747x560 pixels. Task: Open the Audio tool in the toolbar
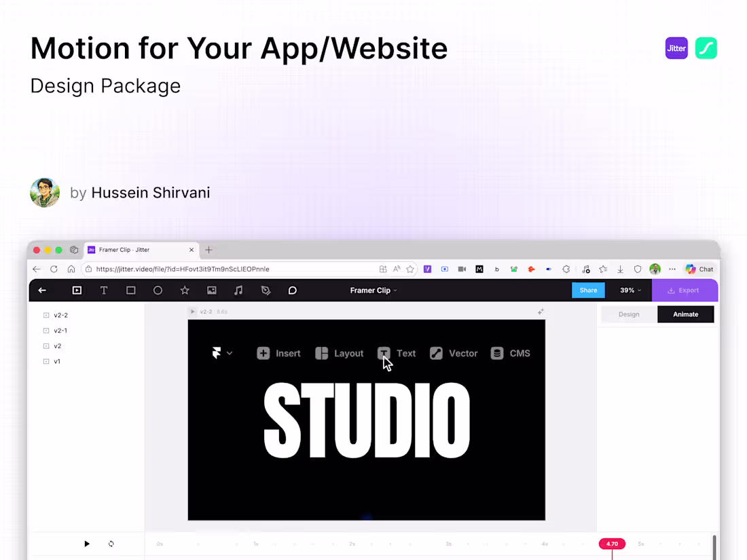239,290
